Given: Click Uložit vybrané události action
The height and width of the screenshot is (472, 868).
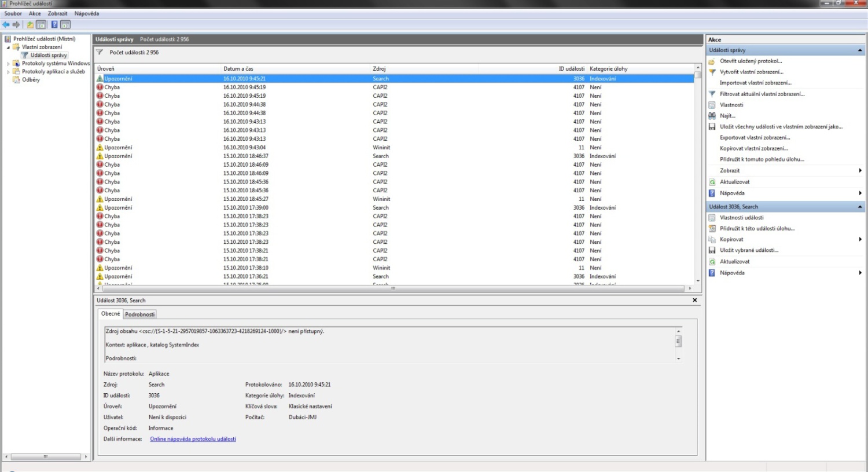Looking at the screenshot, I should [749, 250].
